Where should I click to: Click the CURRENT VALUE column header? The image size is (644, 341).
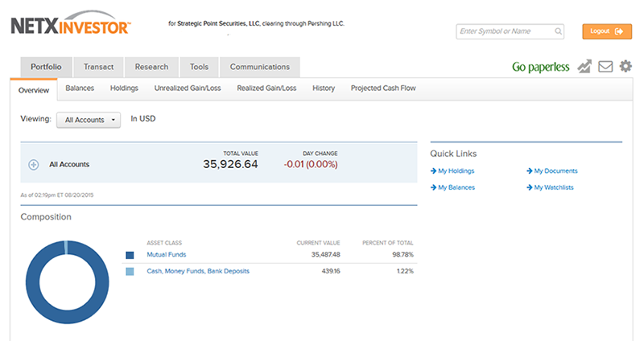click(x=318, y=243)
